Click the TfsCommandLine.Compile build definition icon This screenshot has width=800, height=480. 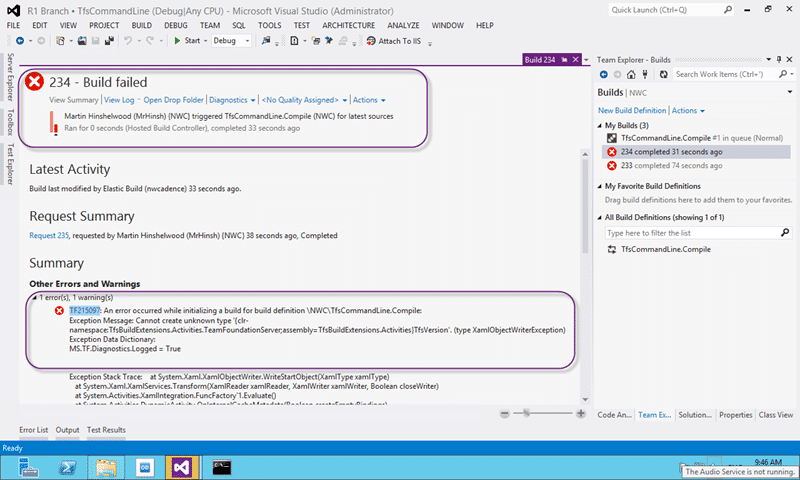tap(611, 249)
